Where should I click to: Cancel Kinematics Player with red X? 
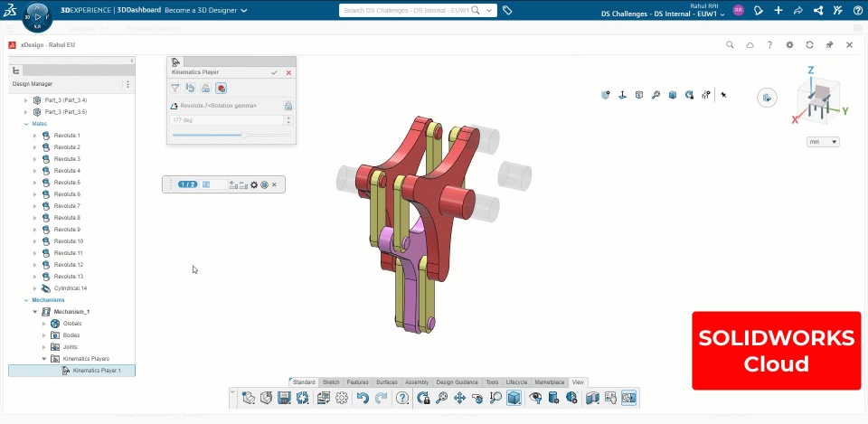tap(288, 72)
